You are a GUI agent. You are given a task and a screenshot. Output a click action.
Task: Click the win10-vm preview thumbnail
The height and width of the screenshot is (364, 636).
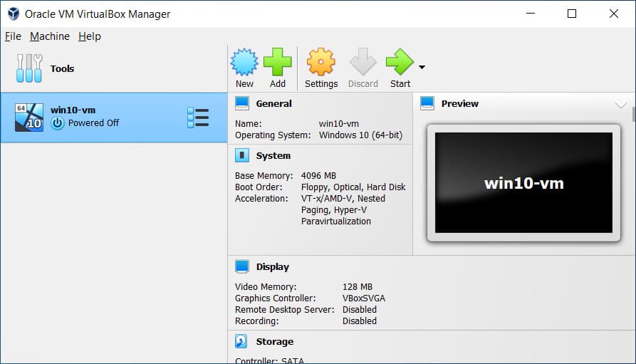523,183
